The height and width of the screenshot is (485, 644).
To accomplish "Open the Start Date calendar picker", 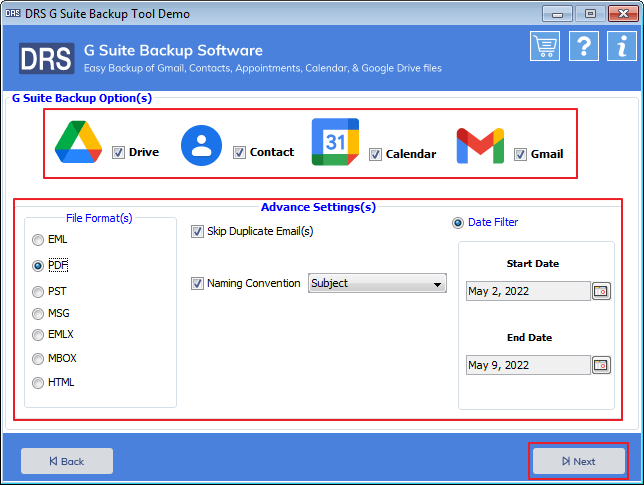I will pyautogui.click(x=601, y=291).
